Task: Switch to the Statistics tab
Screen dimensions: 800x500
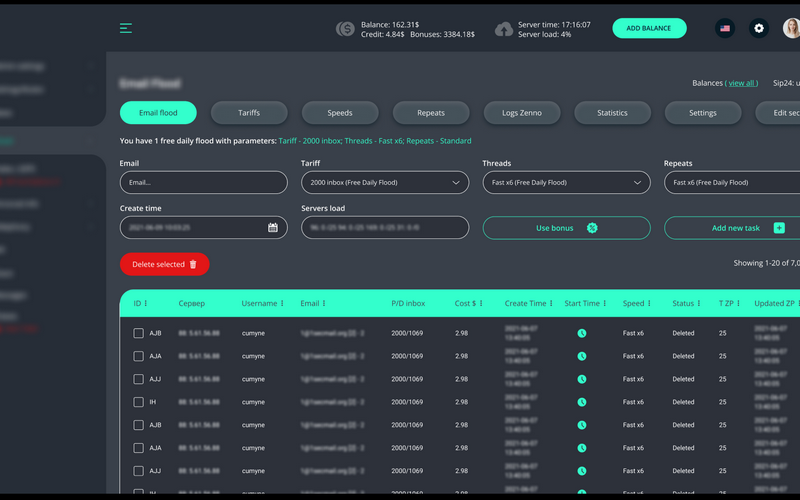Action: click(612, 113)
